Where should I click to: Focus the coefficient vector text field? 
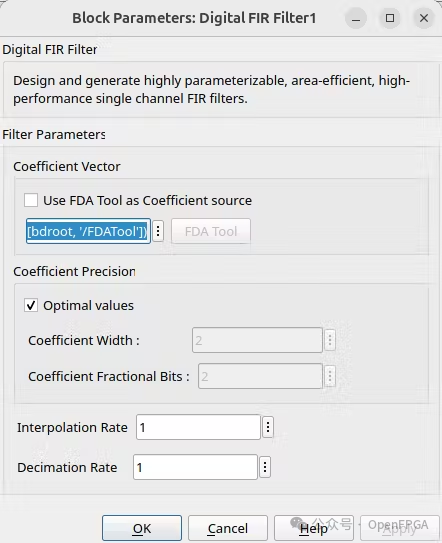pos(88,231)
